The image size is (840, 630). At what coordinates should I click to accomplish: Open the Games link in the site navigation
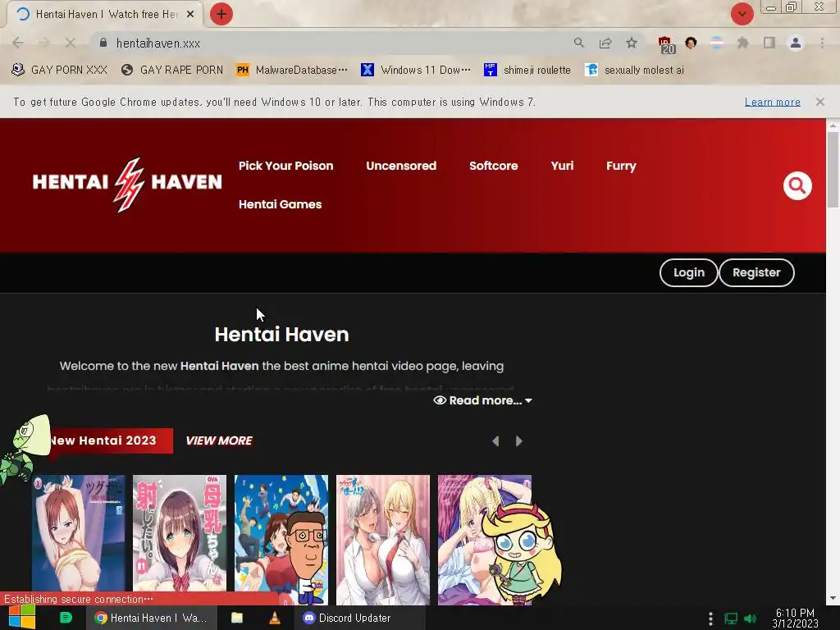pos(281,204)
